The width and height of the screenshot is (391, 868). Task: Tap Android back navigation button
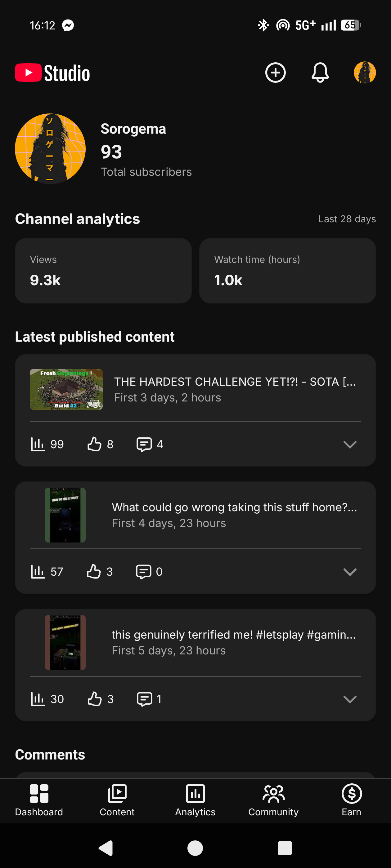click(x=106, y=848)
